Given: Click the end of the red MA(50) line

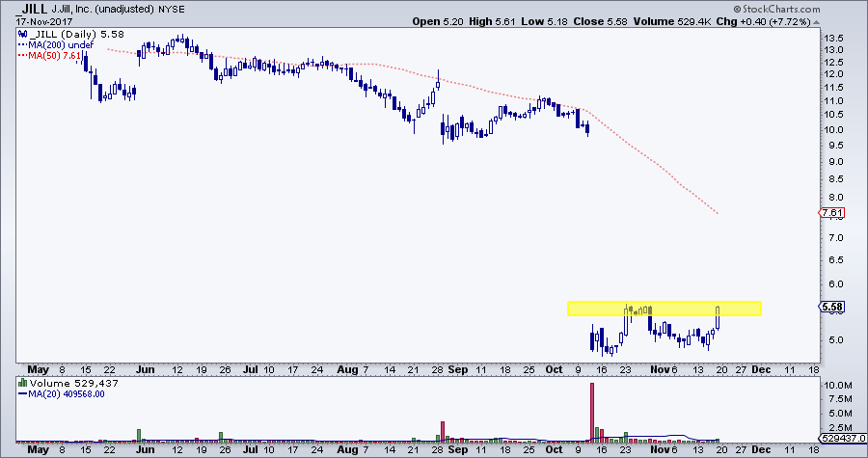Looking at the screenshot, I should [719, 213].
